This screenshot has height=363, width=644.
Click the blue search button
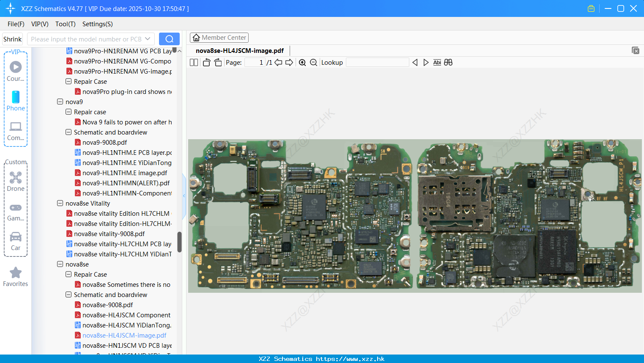(x=169, y=39)
